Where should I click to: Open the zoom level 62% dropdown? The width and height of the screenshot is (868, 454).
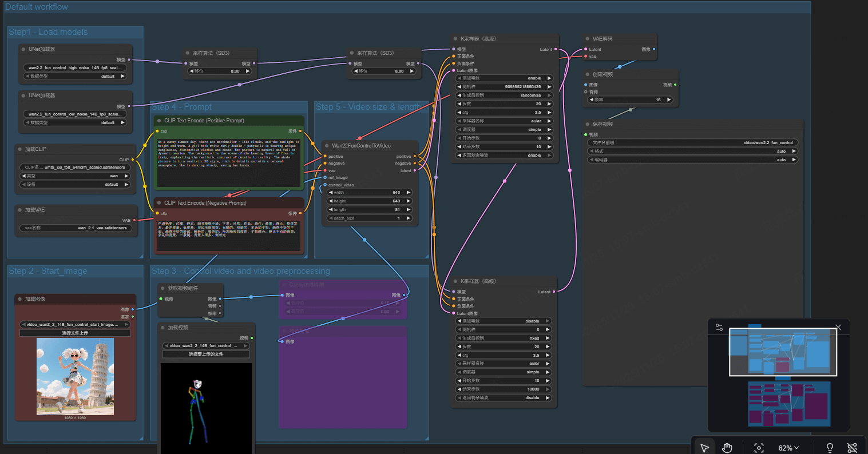[x=788, y=448]
